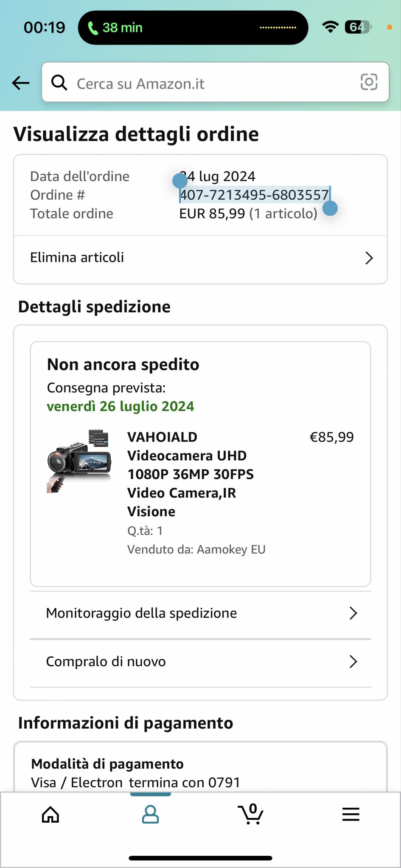Tap the highlighted order number

[254, 195]
